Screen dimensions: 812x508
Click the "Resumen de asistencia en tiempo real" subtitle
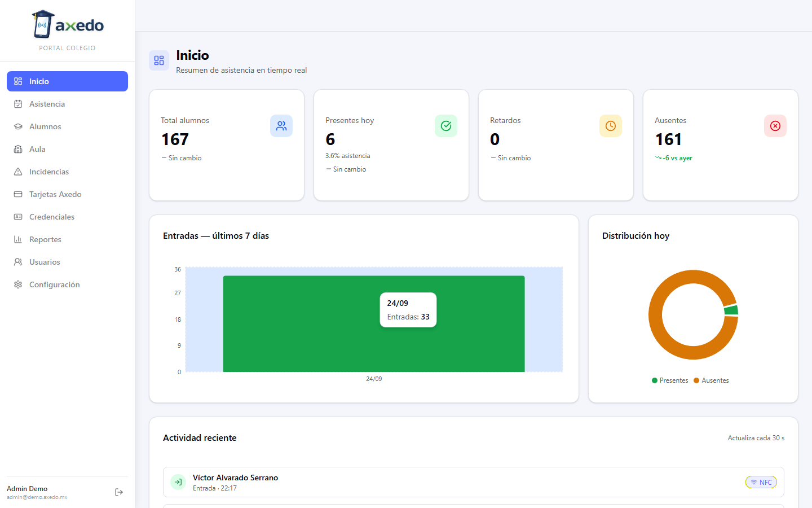click(x=241, y=70)
